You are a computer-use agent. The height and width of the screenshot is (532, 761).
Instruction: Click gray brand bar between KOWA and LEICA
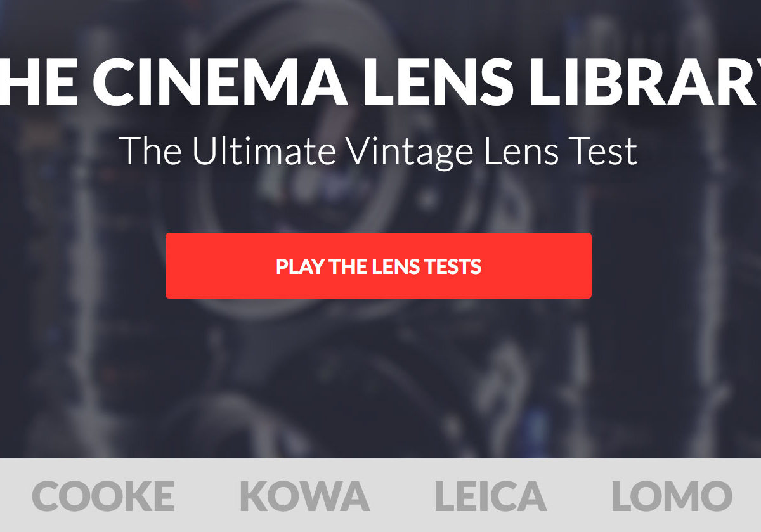402,495
